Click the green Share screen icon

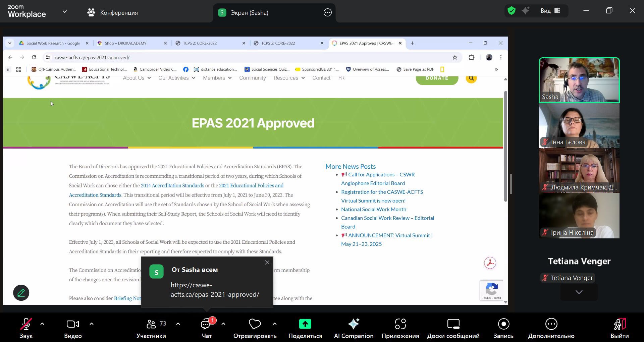tap(305, 324)
